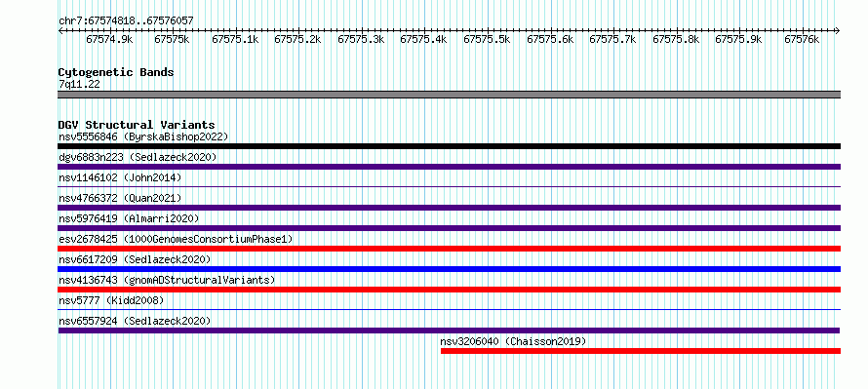Click the 67575.9k ruler tick label
The width and height of the screenshot is (868, 389).
(x=738, y=40)
